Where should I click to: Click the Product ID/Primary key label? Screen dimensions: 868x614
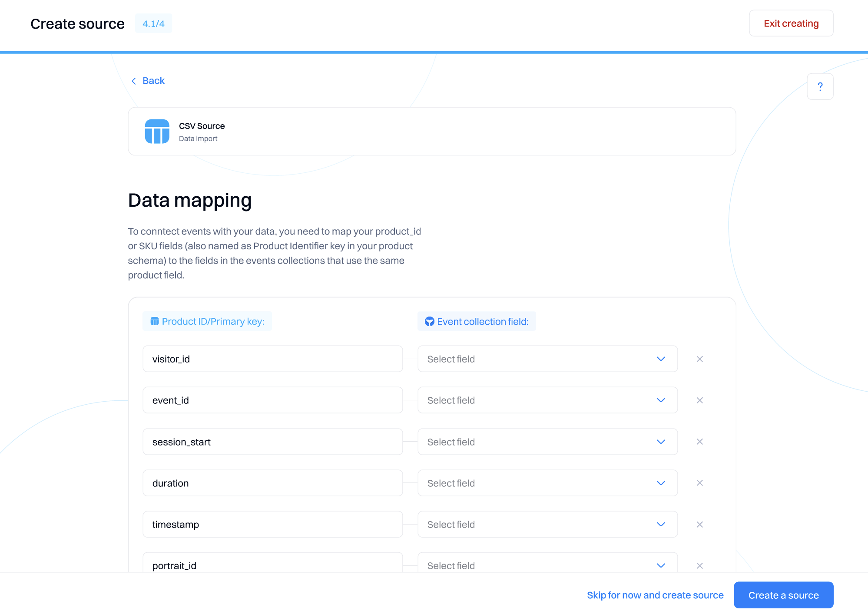pyautogui.click(x=212, y=321)
